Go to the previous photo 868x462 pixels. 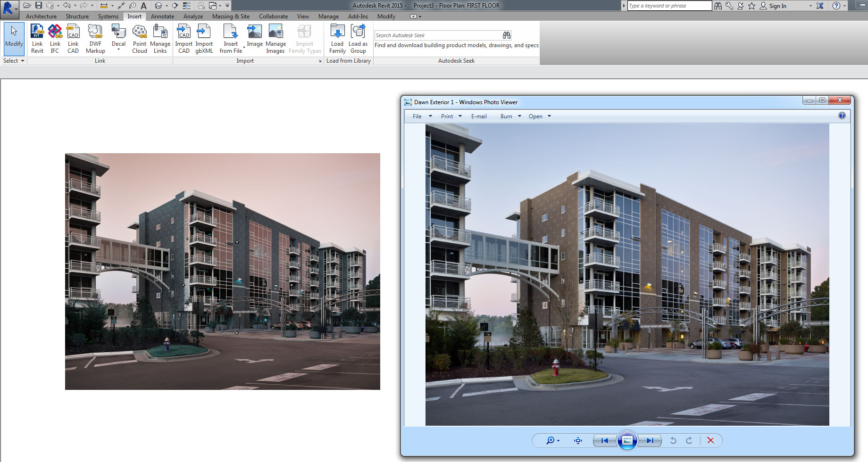click(x=605, y=440)
